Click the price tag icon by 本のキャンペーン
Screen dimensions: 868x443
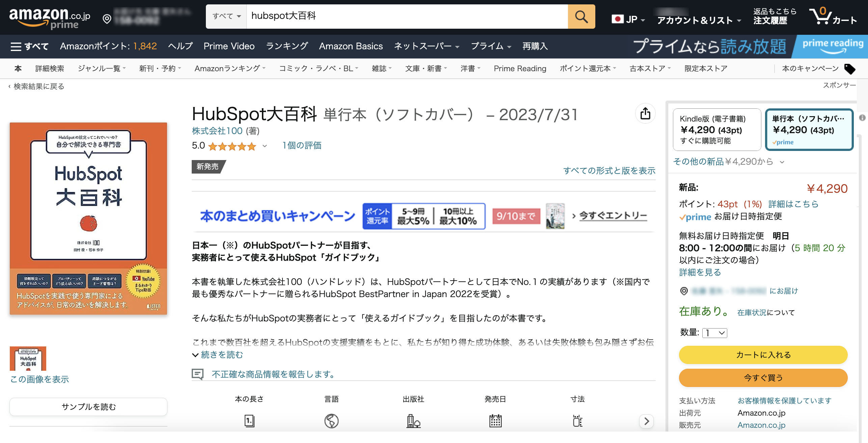pyautogui.click(x=850, y=69)
